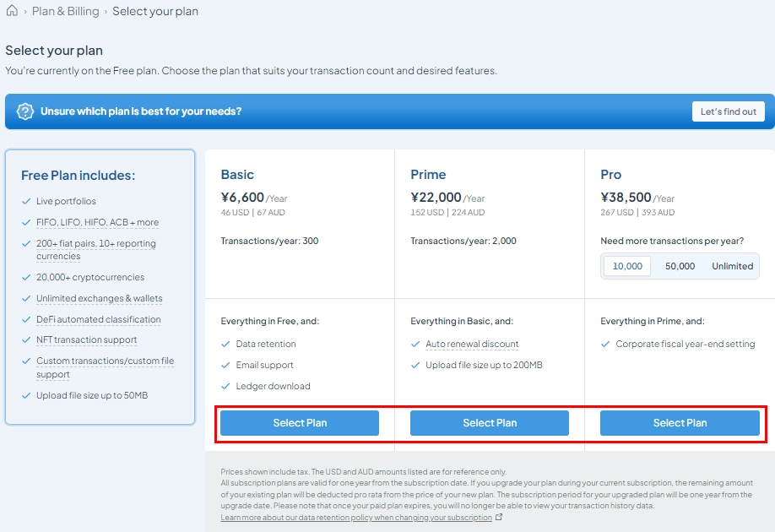Screen dimensions: 775x532
Task: Click Auto renewal discount feature
Action: (x=472, y=344)
